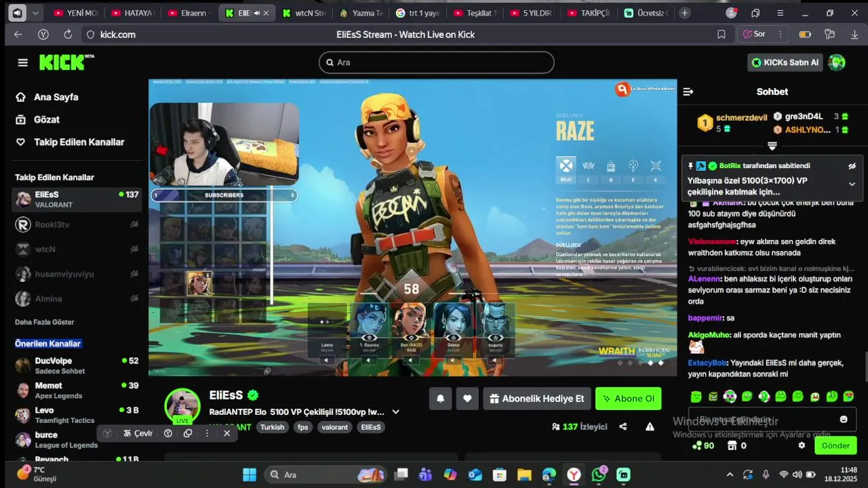This screenshot has height=488, width=868.
Task: Switch to the HATAYA browser tab
Action: click(132, 13)
